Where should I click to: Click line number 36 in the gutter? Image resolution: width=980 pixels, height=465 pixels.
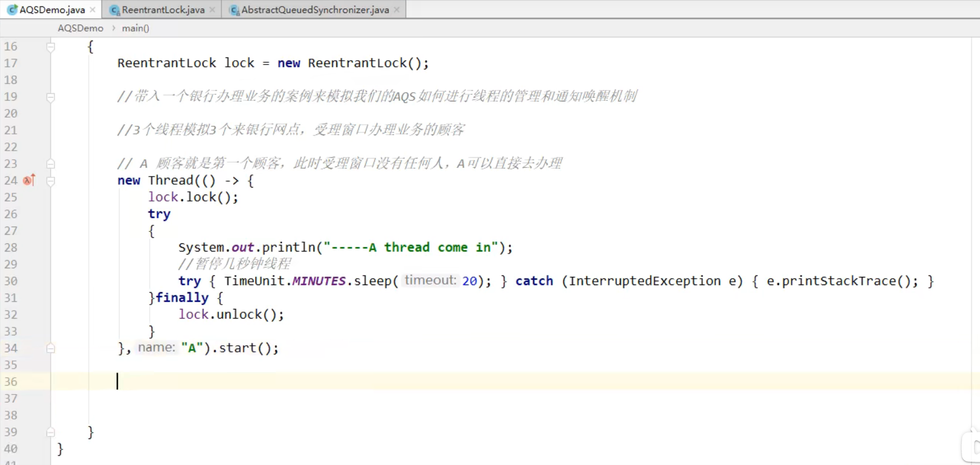tap(11, 382)
